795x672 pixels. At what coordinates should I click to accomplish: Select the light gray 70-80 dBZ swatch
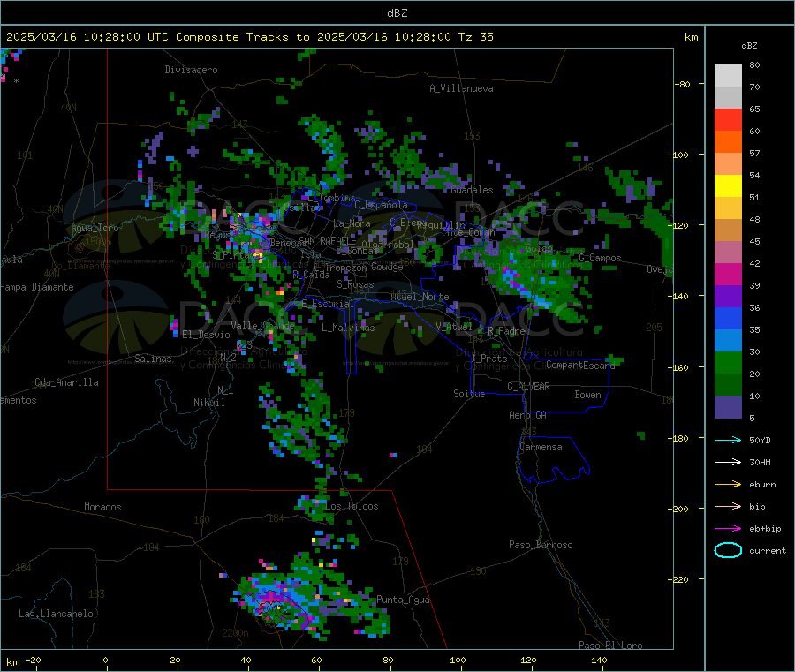click(x=728, y=76)
